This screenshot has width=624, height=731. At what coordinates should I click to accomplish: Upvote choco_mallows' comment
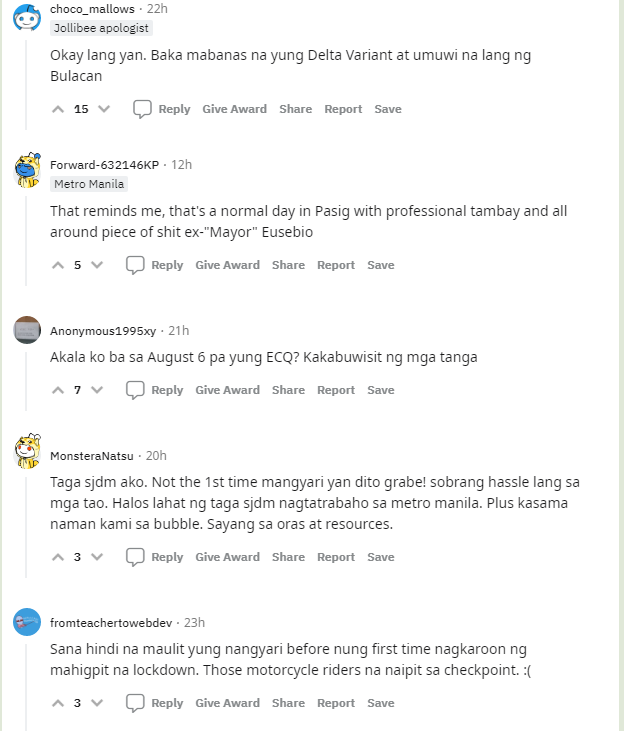click(x=57, y=109)
